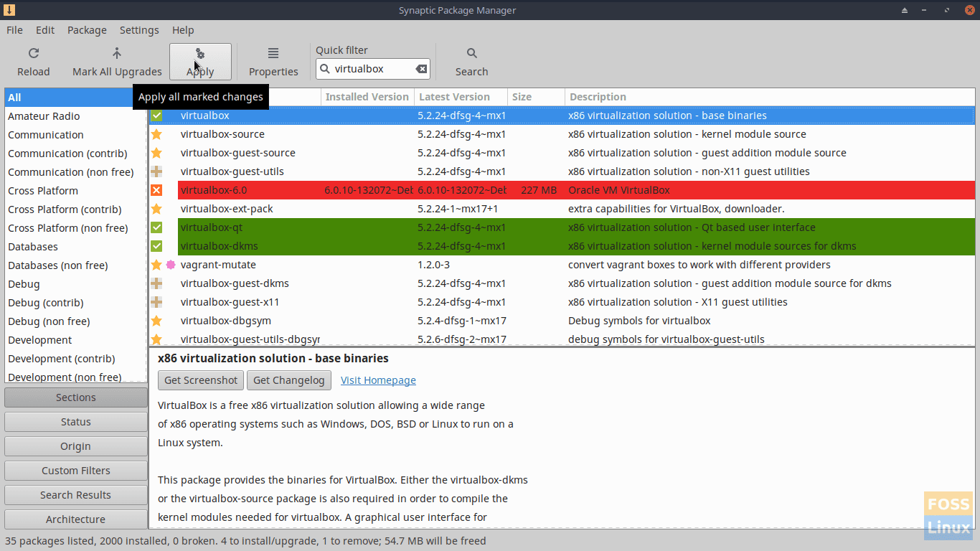
Task: Toggle the install mark for virtualbox-dkms
Action: pyautogui.click(x=156, y=246)
